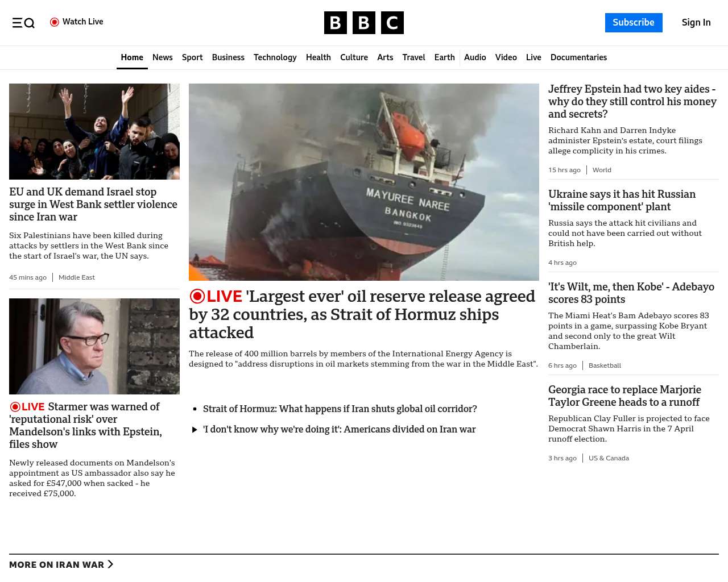Screen dimensions: 728x582
Task: Read the Jeffrey Epstein key aides article
Action: 632,101
